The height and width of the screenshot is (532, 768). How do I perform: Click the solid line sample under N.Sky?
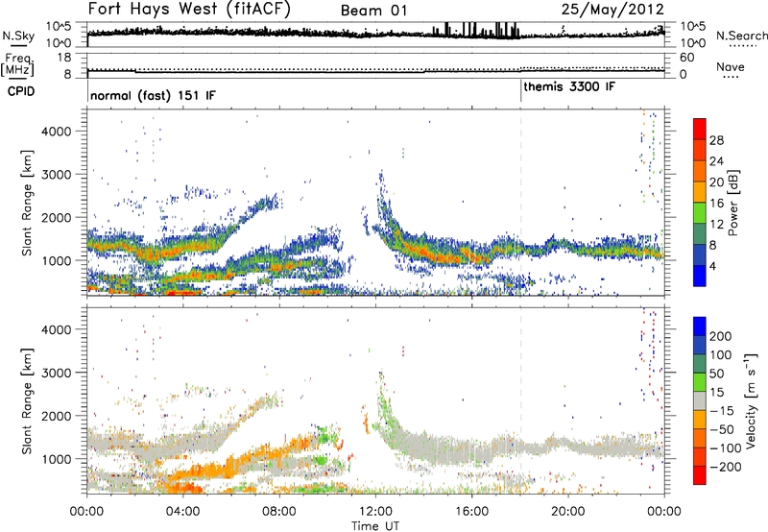click(18, 45)
